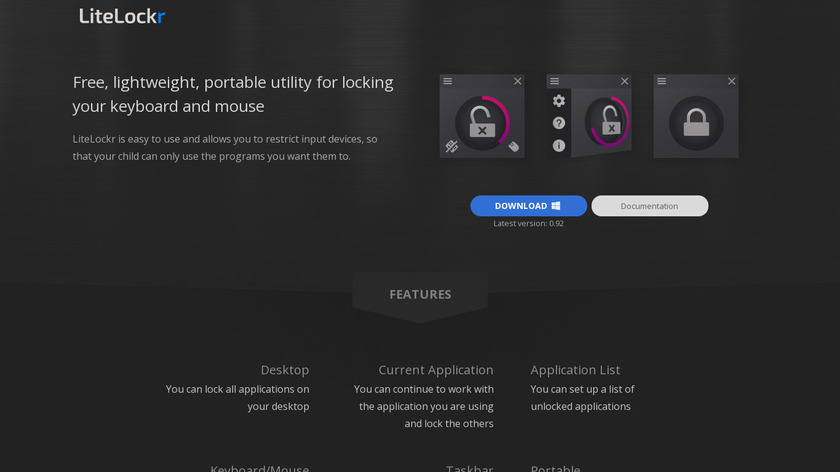Screen dimensions: 840x472
Task: Click the headline about locking keyboard and mouse
Action: pos(233,94)
